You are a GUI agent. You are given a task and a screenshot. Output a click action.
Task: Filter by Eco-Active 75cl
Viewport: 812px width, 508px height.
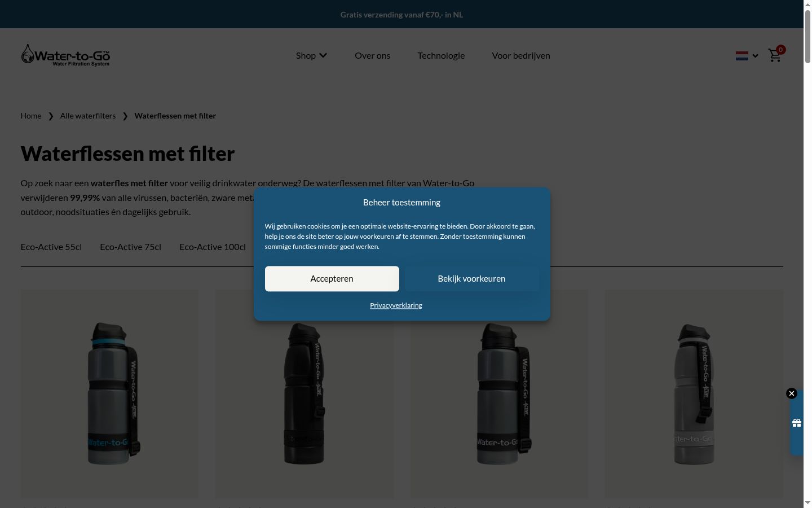[130, 247]
